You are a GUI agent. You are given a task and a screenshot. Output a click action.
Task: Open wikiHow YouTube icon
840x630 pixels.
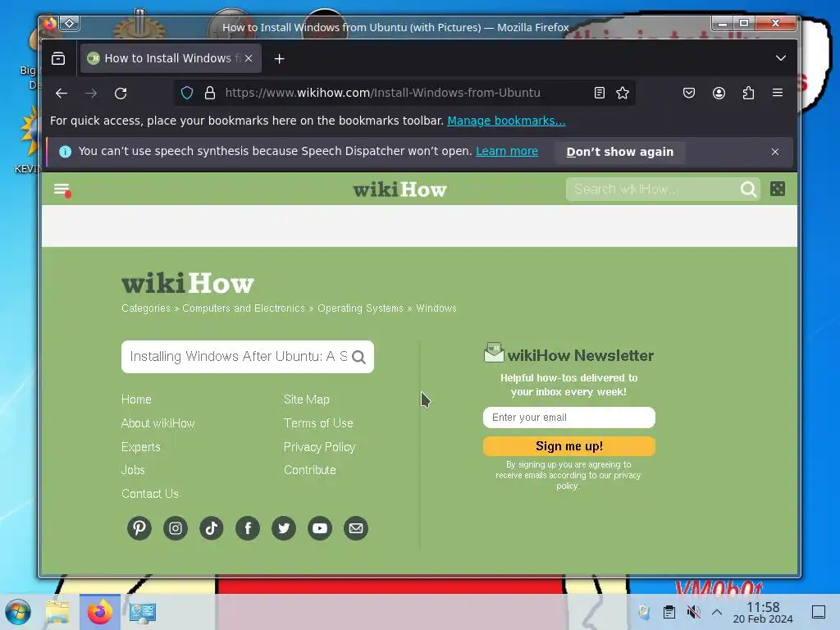tap(320, 528)
